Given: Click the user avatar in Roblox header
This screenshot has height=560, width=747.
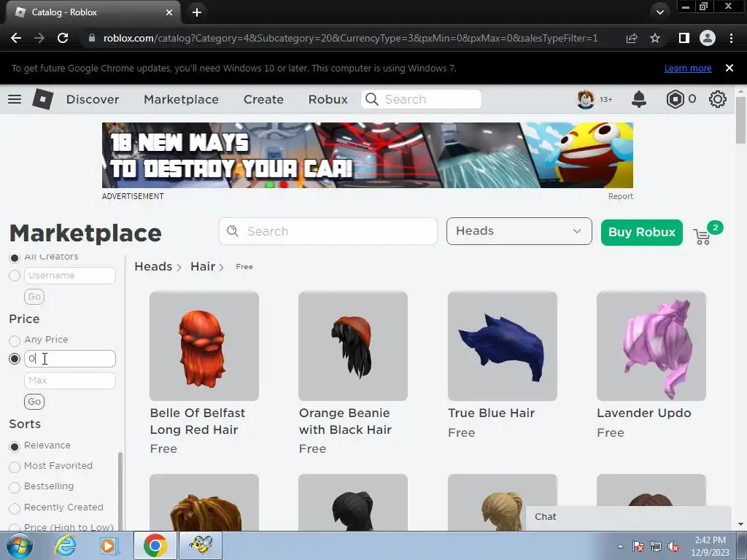Looking at the screenshot, I should point(586,99).
